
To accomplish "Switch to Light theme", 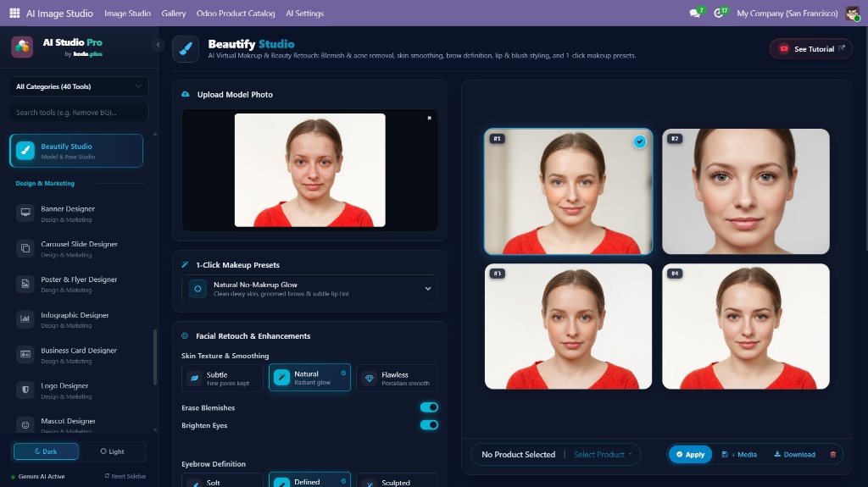I will [113, 451].
